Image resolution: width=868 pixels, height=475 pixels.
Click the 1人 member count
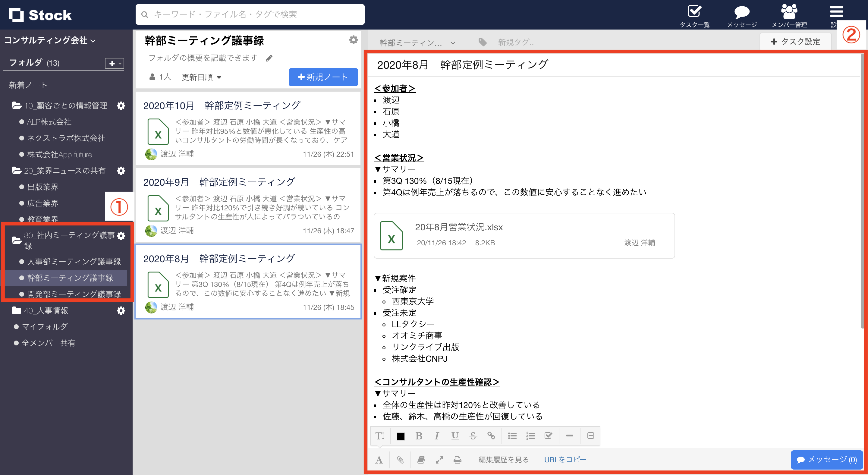tap(160, 77)
